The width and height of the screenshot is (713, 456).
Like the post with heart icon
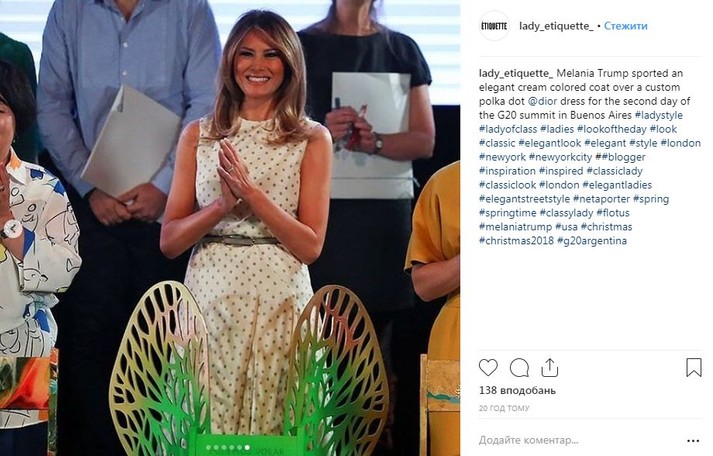click(488, 367)
